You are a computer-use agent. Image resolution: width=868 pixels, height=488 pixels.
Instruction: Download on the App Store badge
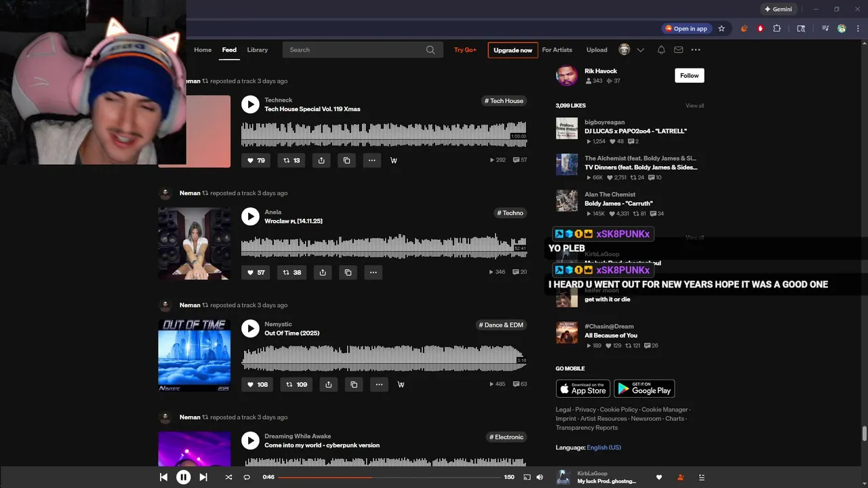(583, 388)
